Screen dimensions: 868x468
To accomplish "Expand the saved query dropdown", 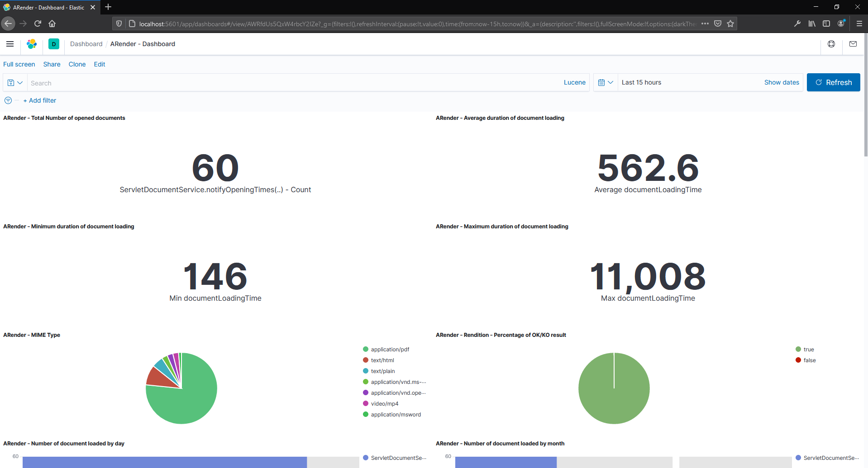I will (15, 83).
